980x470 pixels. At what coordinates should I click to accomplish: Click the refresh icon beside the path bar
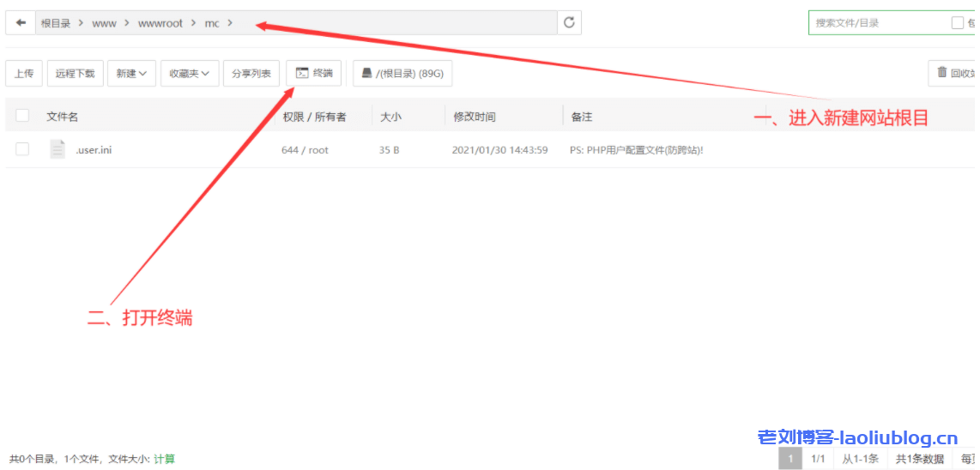569,23
